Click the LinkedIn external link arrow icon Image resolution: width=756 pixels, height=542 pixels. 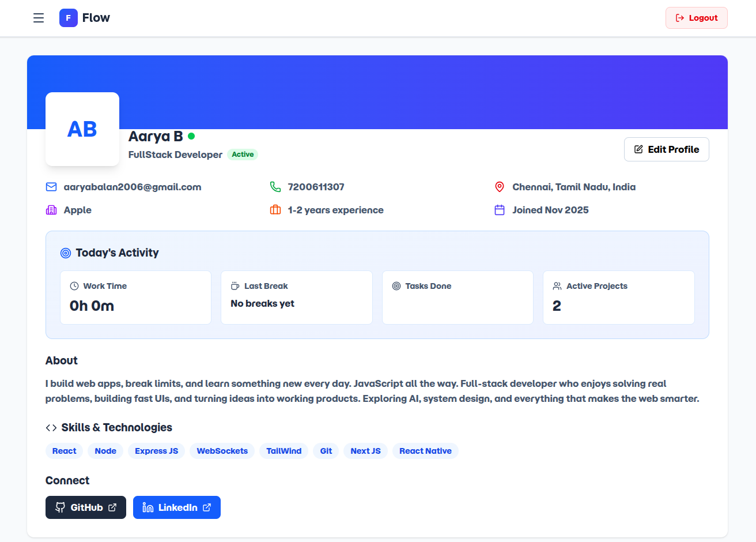pos(207,507)
